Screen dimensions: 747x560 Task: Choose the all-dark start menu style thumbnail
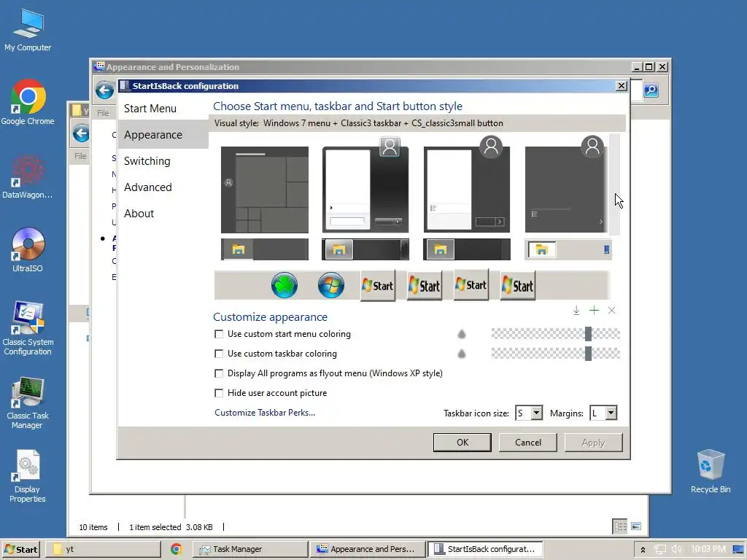pos(566,190)
